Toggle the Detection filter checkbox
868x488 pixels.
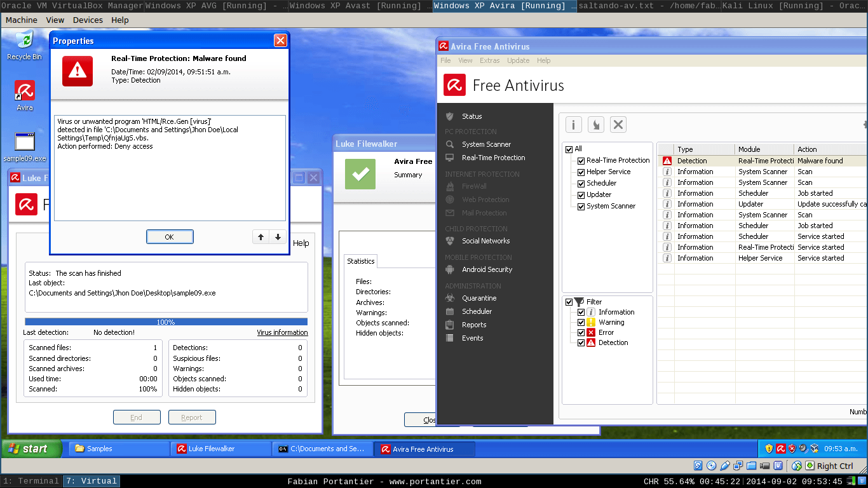[x=581, y=343]
